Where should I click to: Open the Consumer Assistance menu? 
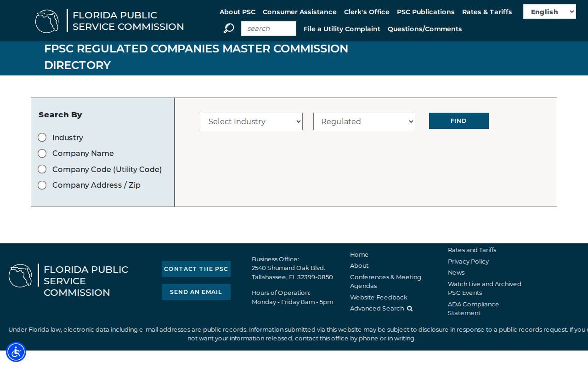300,12
